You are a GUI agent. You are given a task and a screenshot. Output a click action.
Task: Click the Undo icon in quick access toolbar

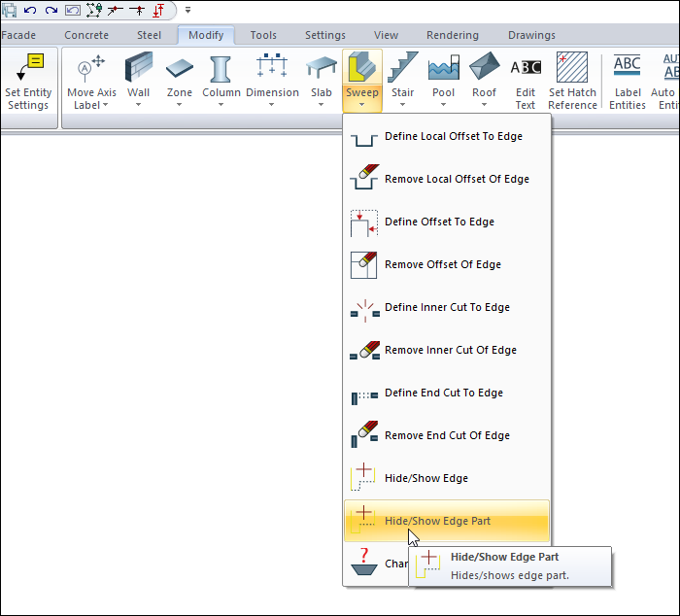pos(30,10)
